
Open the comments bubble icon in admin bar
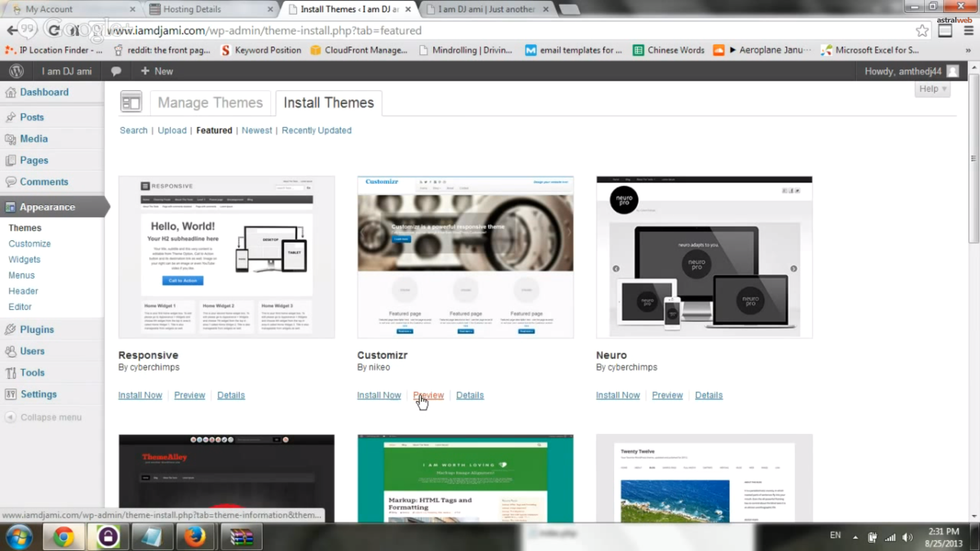(x=116, y=71)
